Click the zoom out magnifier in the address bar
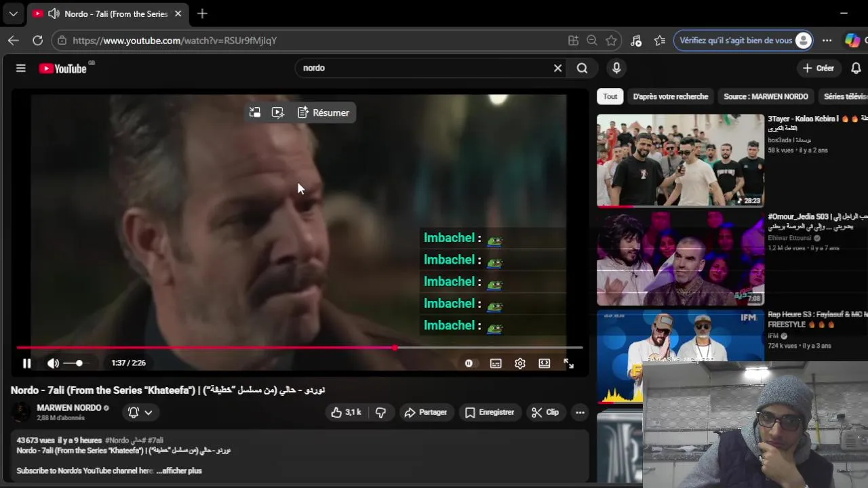 pyautogui.click(x=591, y=41)
